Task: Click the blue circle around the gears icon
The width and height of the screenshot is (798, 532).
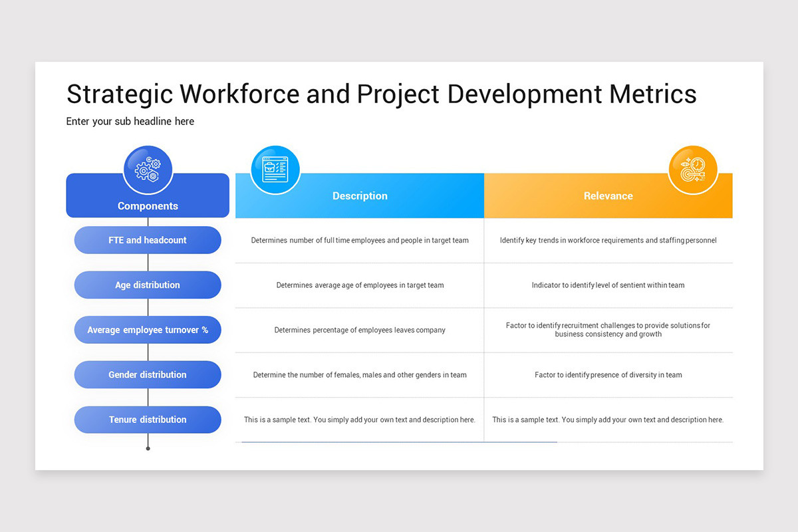Action: coord(133,156)
